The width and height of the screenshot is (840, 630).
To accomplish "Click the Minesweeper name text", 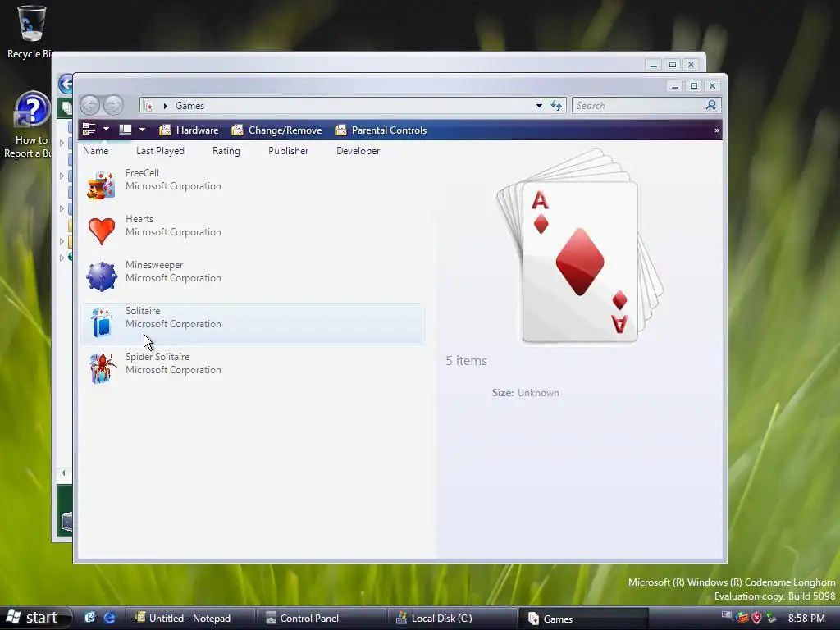I will (154, 265).
